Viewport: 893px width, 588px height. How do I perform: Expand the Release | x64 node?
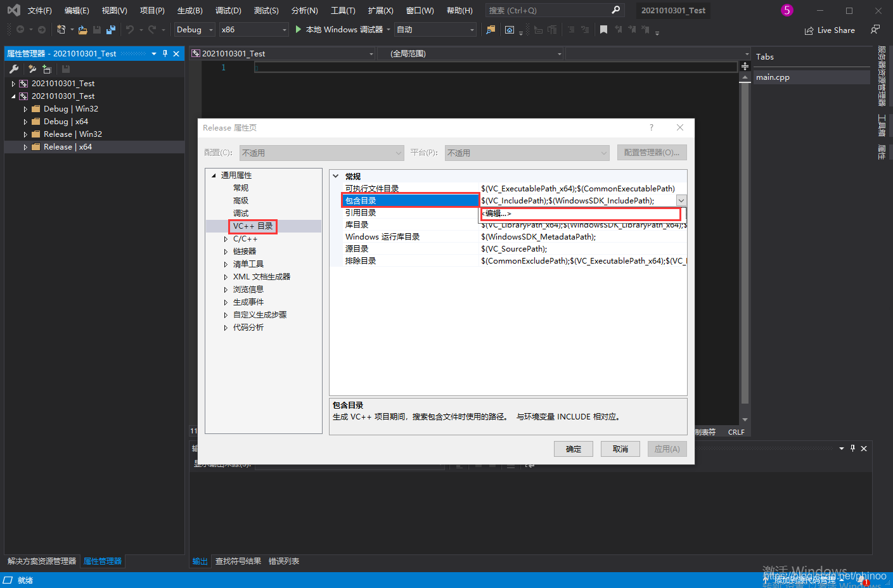pyautogui.click(x=25, y=147)
